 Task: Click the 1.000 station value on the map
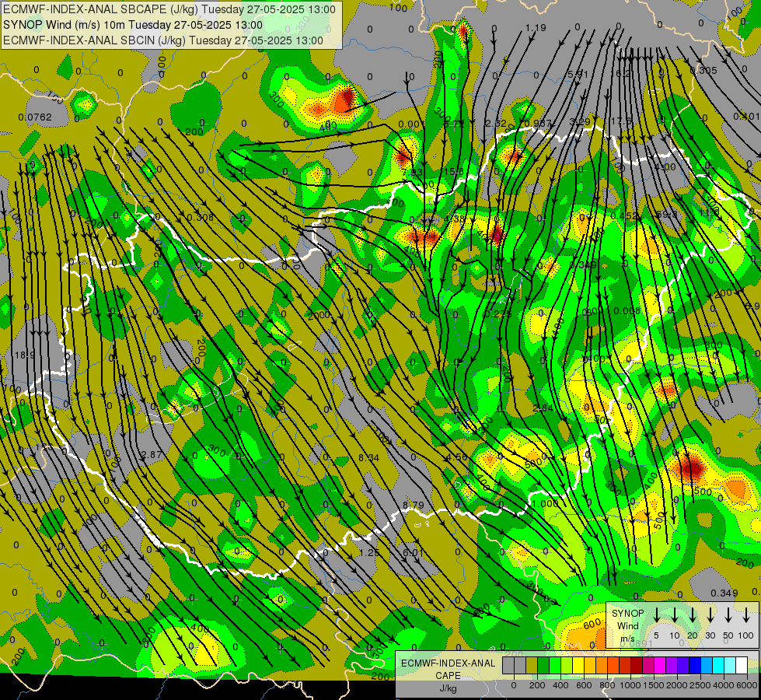click(x=545, y=504)
